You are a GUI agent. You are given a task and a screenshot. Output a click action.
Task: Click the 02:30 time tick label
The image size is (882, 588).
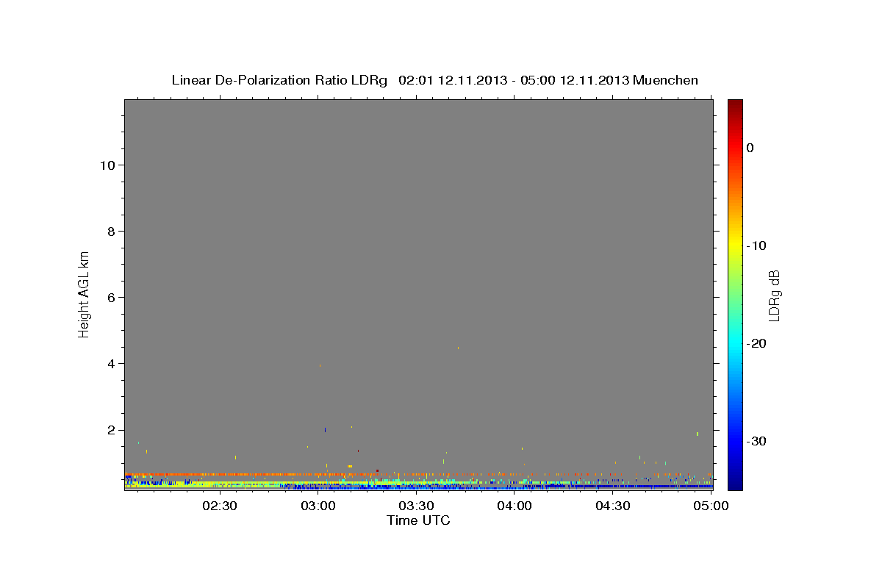220,506
